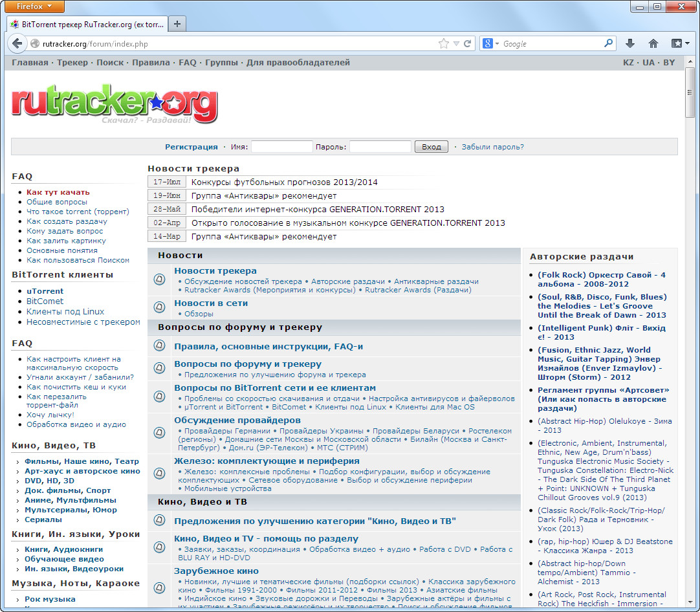This screenshot has height=612, width=700.
Task: Click the browser back arrow button
Action: coord(17,43)
